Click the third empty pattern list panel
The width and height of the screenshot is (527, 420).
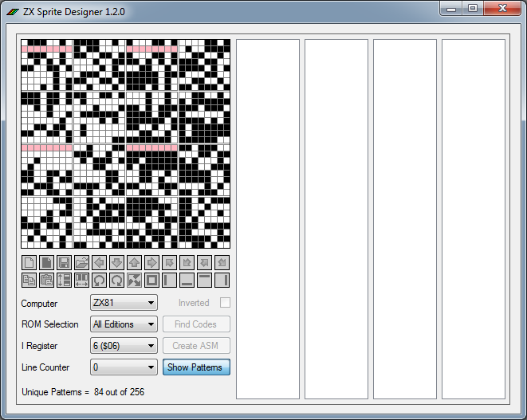[x=405, y=219]
